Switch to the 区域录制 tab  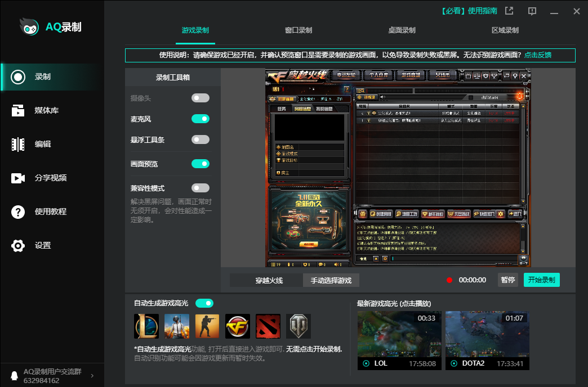(x=505, y=30)
